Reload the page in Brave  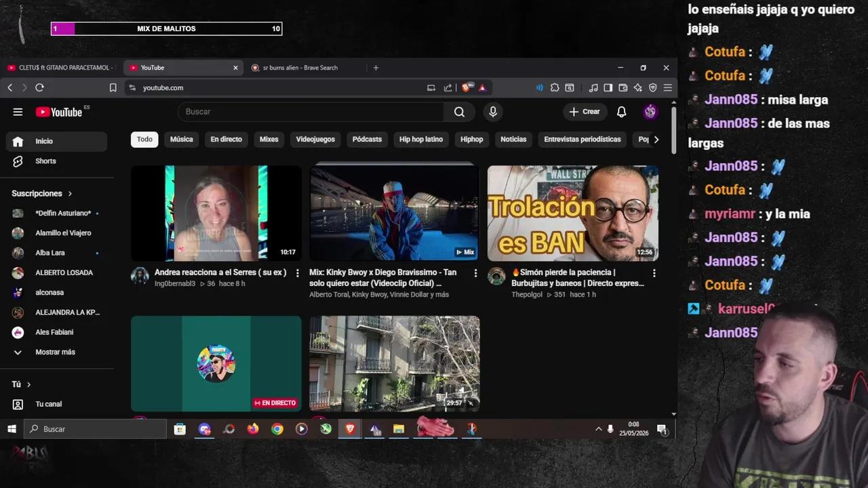click(39, 87)
